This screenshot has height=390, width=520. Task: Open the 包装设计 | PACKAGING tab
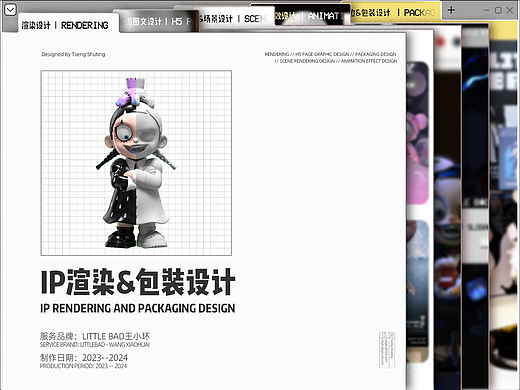(395, 13)
